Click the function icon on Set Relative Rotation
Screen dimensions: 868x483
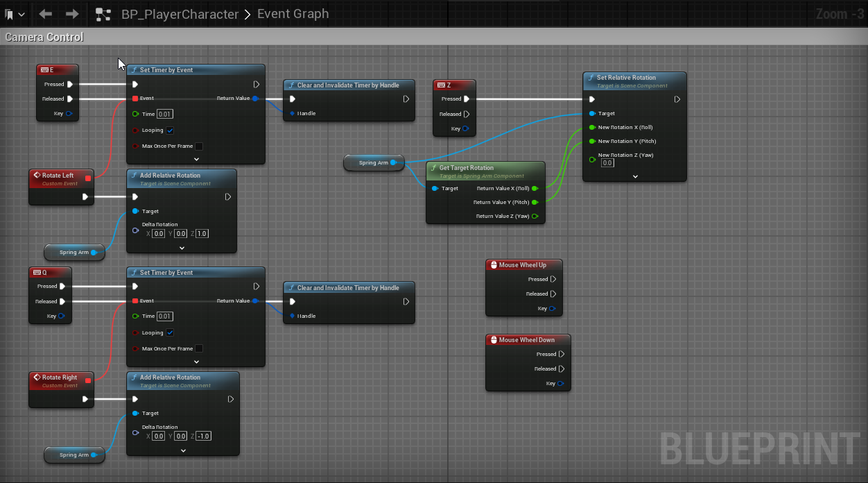pos(591,78)
